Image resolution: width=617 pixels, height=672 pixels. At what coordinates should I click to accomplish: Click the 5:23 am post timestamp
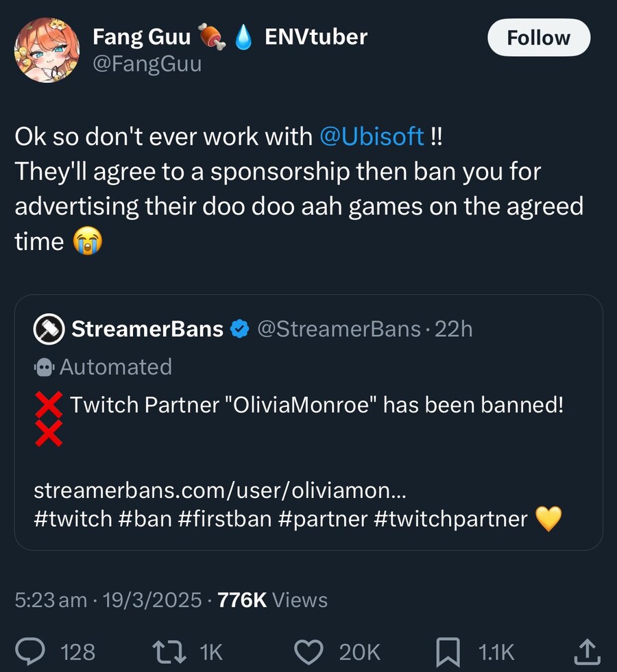(51, 600)
